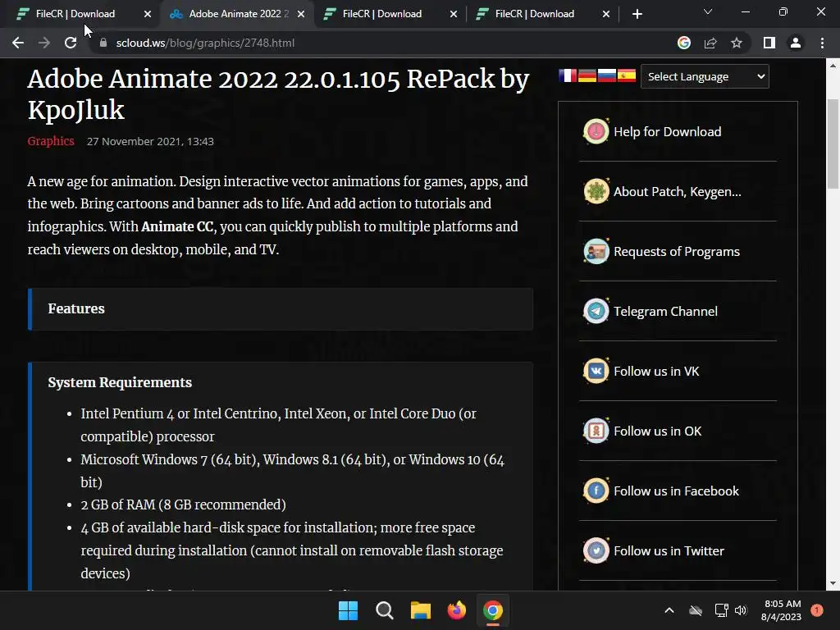Open About Patch, Keygen link
Image resolution: width=840 pixels, height=630 pixels.
[x=677, y=192]
